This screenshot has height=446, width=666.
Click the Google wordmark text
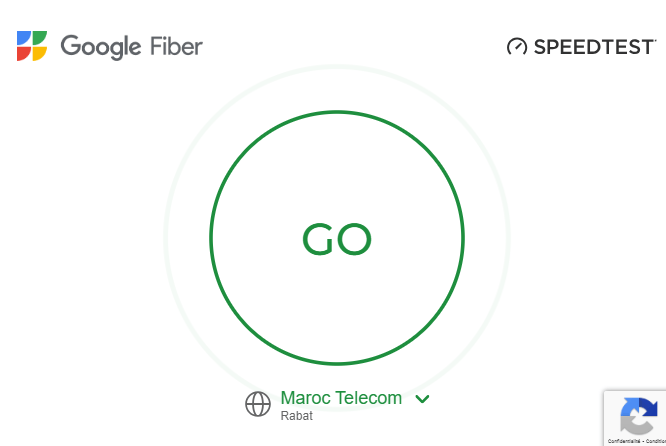[x=100, y=47]
